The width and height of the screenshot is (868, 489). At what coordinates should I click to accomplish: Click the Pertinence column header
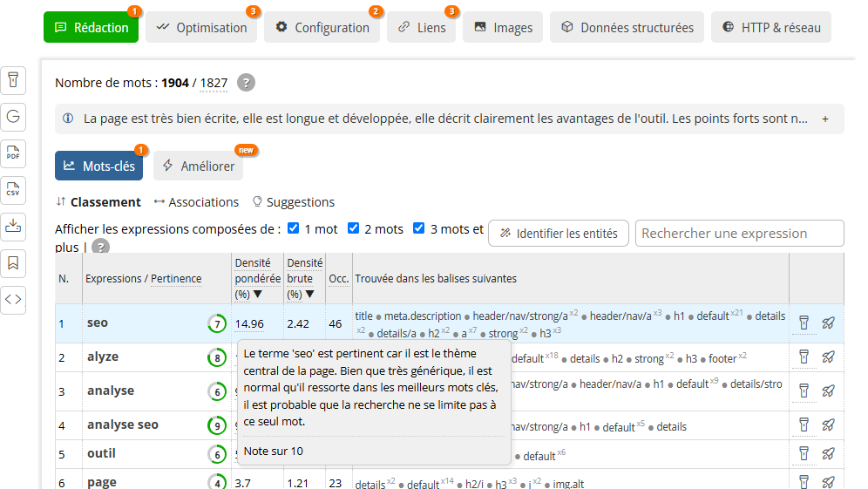pyautogui.click(x=176, y=279)
